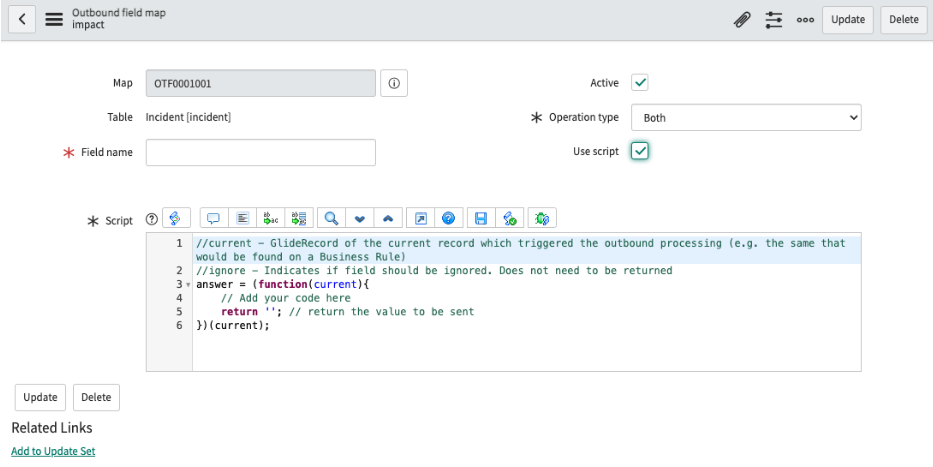Viewport: 933px width, 467px height.
Task: Show map record info icon
Action: [394, 83]
